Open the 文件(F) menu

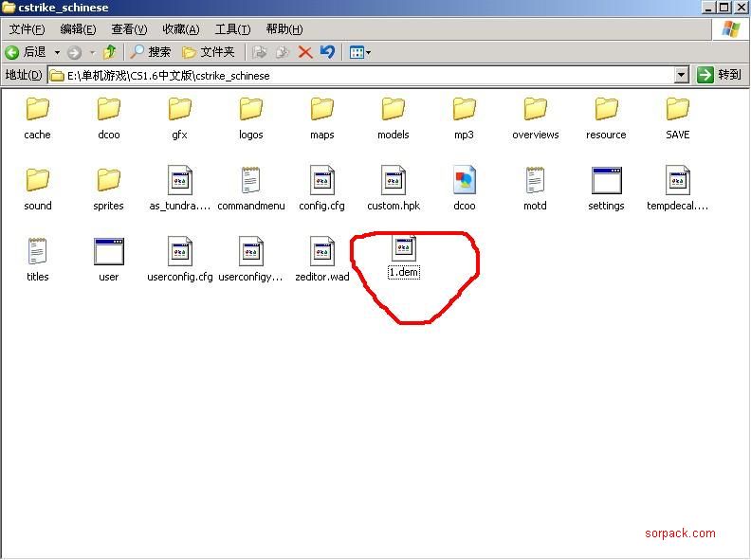(x=27, y=29)
